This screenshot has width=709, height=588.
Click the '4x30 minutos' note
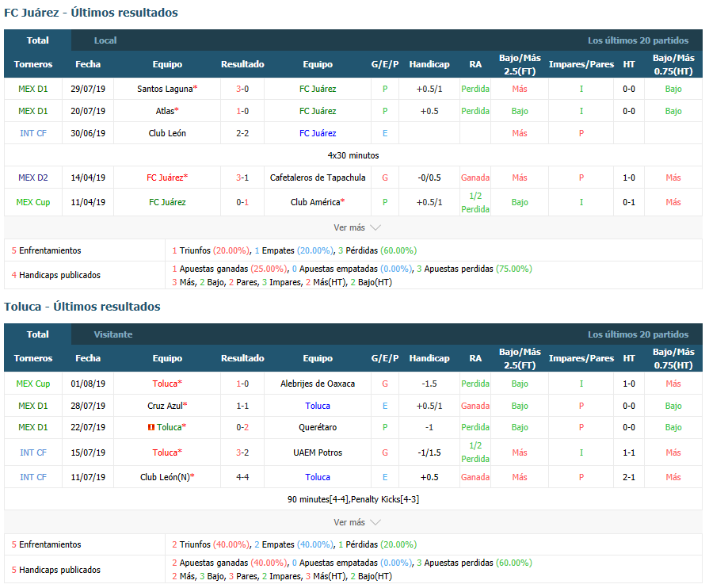click(353, 155)
